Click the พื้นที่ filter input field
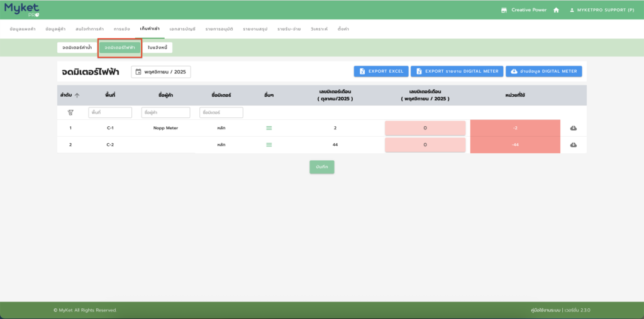The width and height of the screenshot is (644, 319). coord(110,112)
